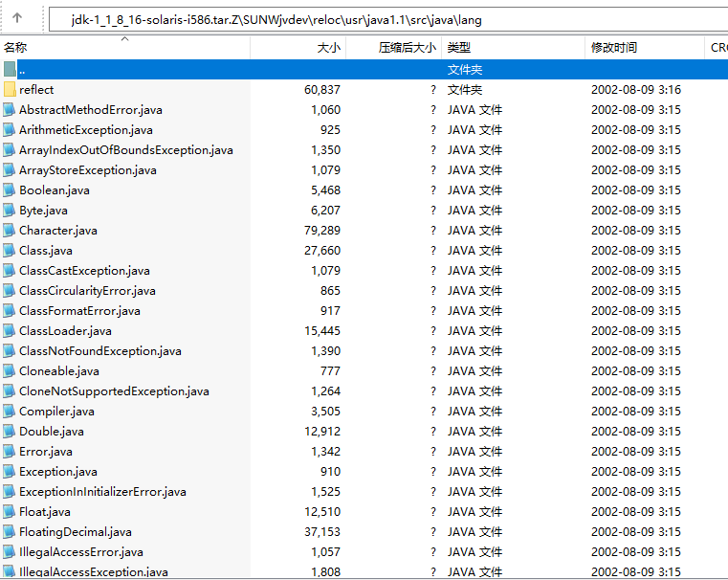The width and height of the screenshot is (728, 580).
Task: Select the ClassLoader.java file name
Action: [65, 331]
